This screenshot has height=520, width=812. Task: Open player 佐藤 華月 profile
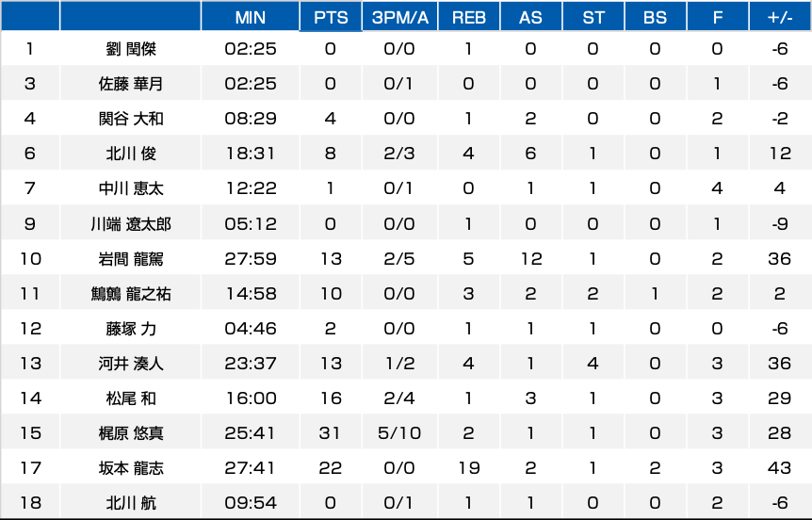click(131, 84)
